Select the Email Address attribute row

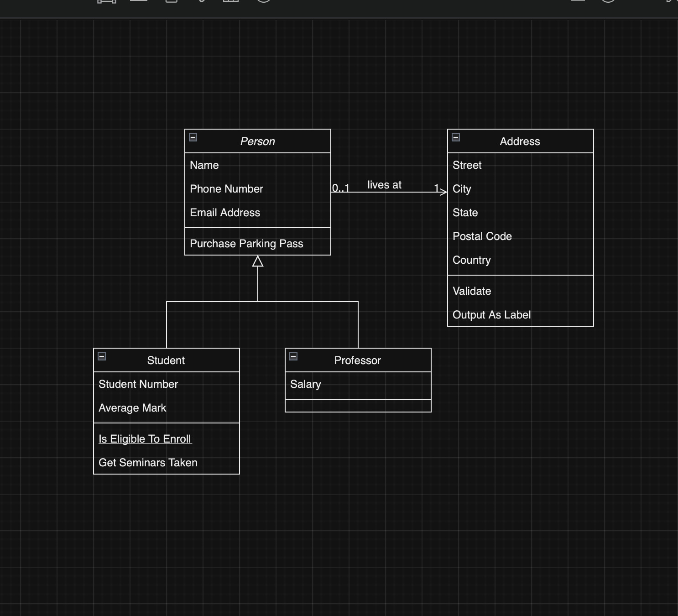pos(258,213)
